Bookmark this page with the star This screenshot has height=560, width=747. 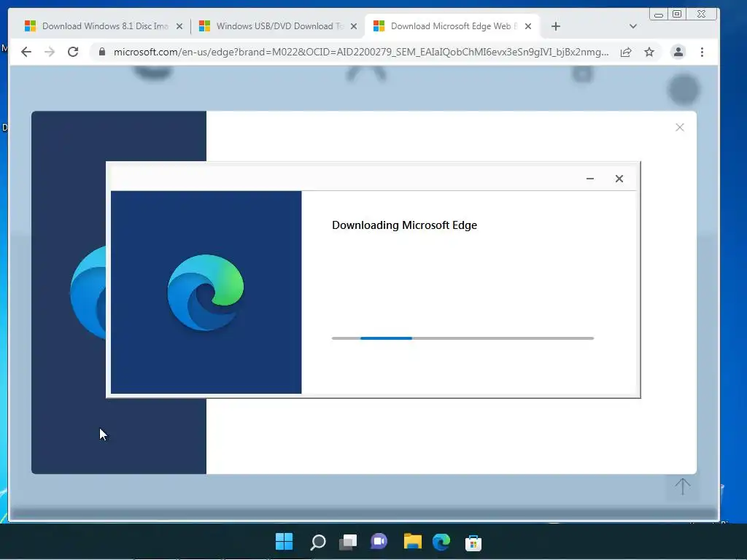[x=649, y=52]
